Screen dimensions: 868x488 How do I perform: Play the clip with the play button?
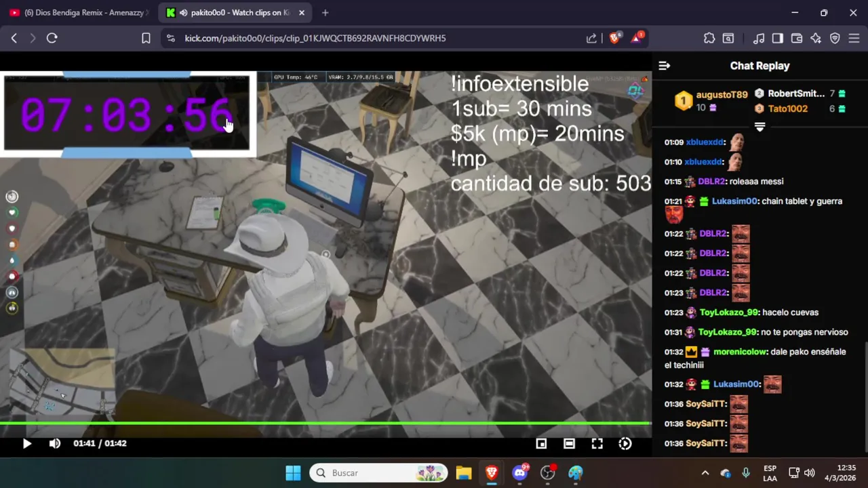(x=26, y=443)
